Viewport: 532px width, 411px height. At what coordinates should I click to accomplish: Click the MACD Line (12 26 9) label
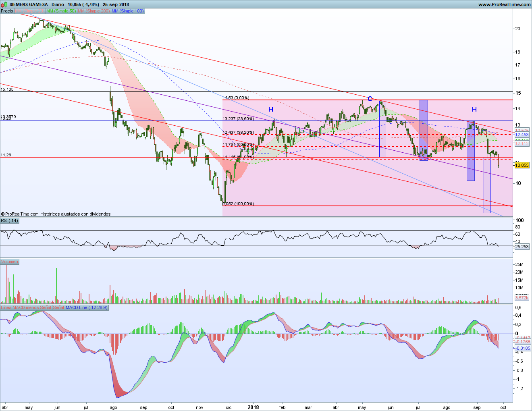(87, 307)
